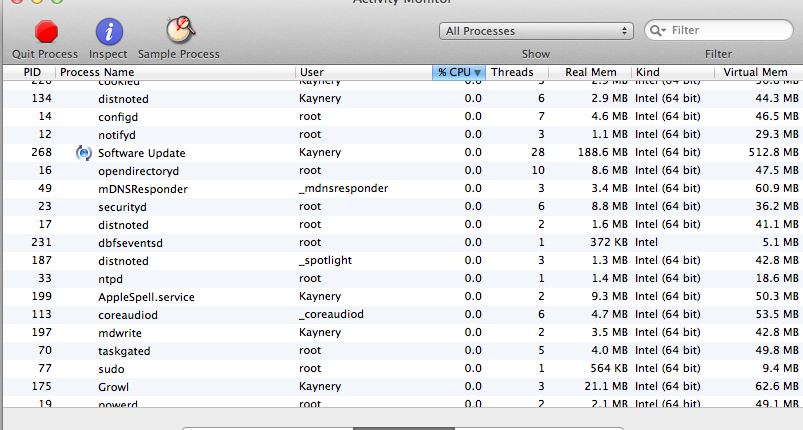Image resolution: width=803 pixels, height=430 pixels.
Task: Select the notifyd process row
Action: point(403,135)
